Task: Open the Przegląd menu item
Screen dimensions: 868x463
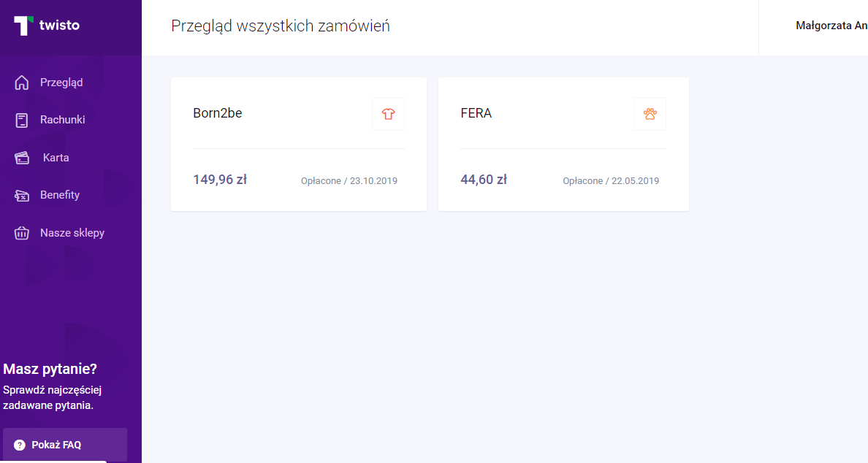Action: (x=61, y=83)
